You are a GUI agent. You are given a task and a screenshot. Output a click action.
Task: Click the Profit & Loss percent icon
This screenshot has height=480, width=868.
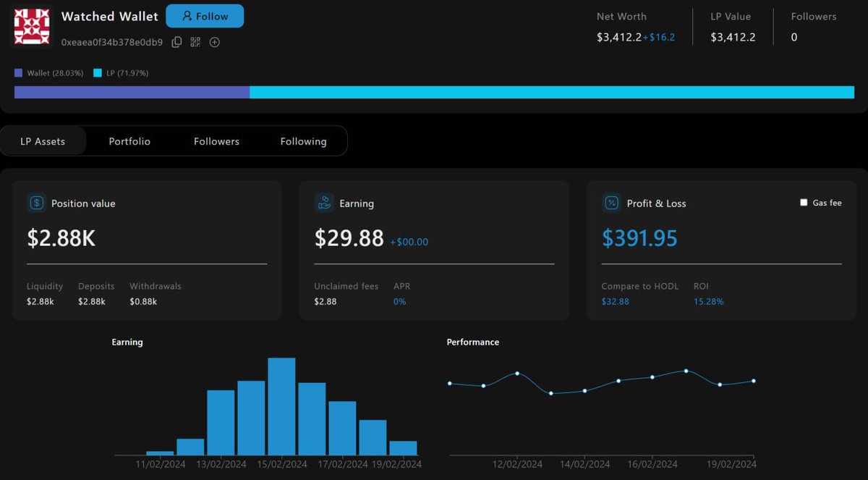coord(611,203)
